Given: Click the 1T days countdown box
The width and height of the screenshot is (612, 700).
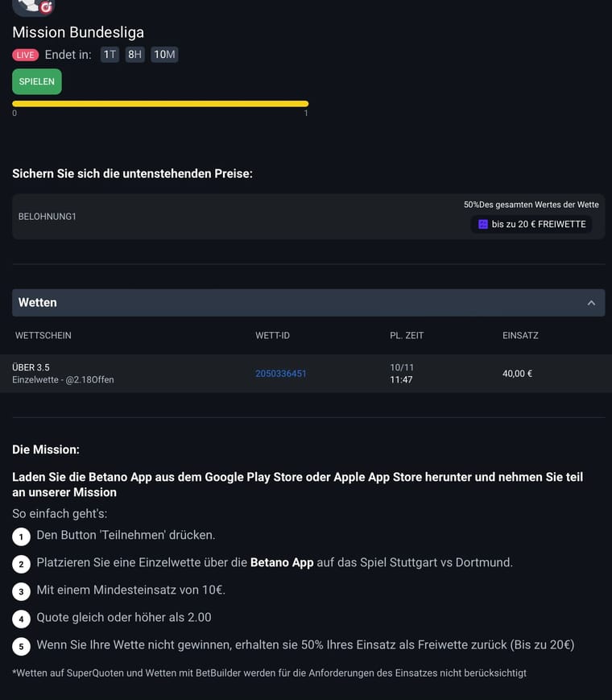Looking at the screenshot, I should tap(110, 55).
